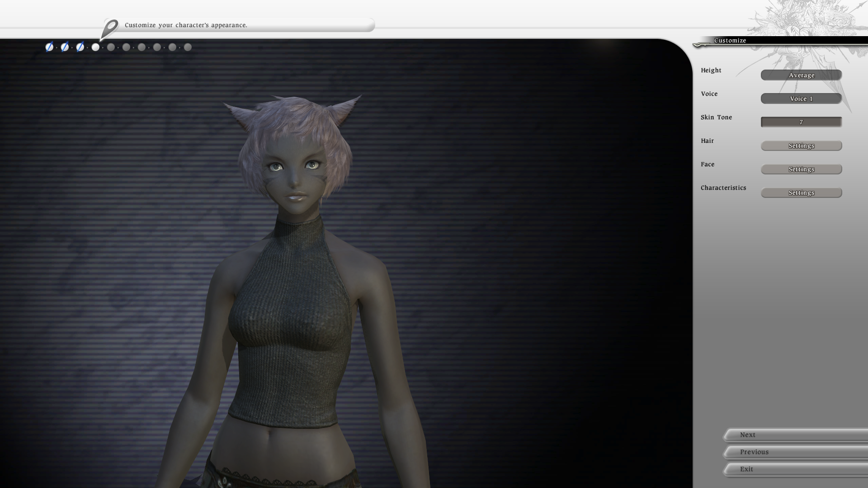The width and height of the screenshot is (868, 488).
Task: Change voice using the Voice 1 selector
Action: click(801, 99)
